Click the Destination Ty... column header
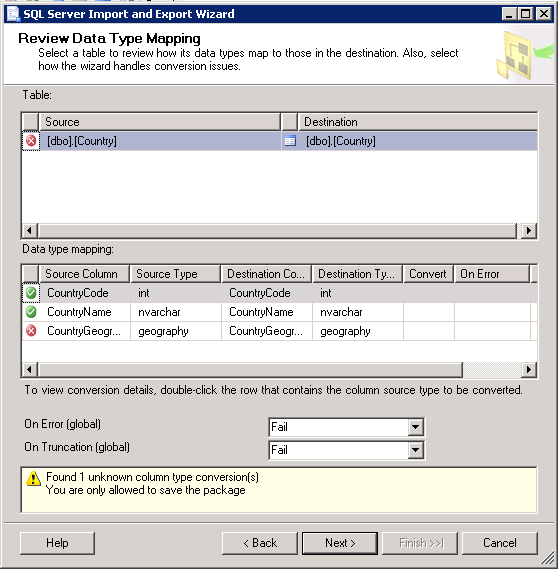 (357, 274)
